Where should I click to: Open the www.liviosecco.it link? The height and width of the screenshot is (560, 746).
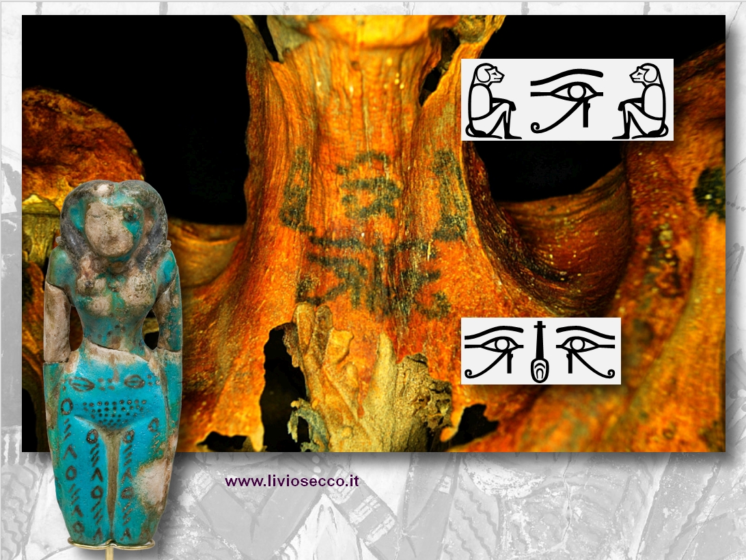tap(292, 481)
